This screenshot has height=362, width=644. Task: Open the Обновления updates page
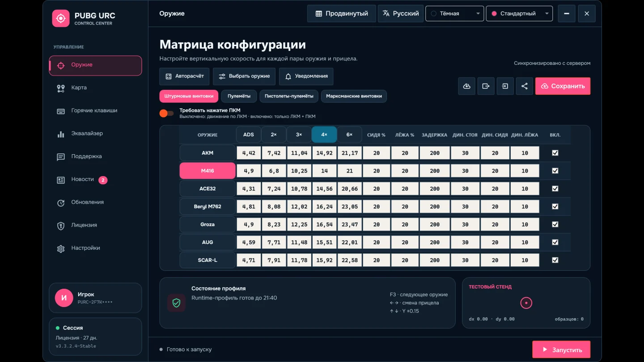[95, 202]
